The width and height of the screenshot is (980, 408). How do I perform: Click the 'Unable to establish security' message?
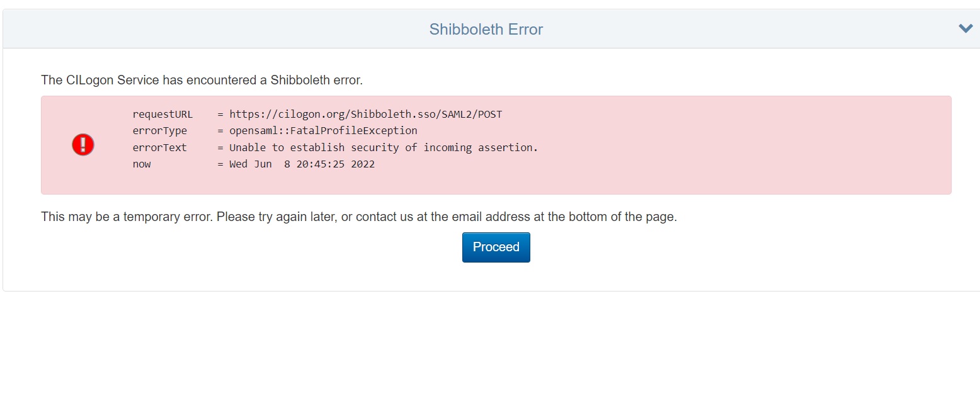tap(384, 148)
